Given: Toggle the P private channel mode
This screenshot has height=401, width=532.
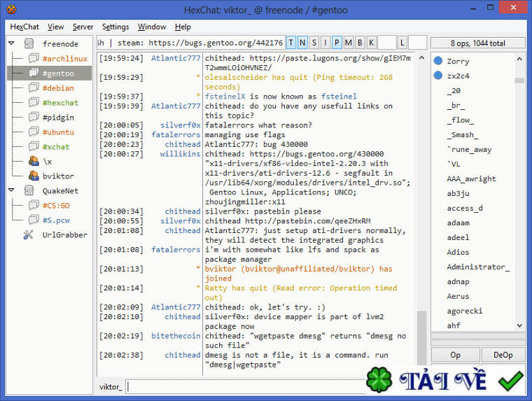Looking at the screenshot, I should tap(337, 43).
